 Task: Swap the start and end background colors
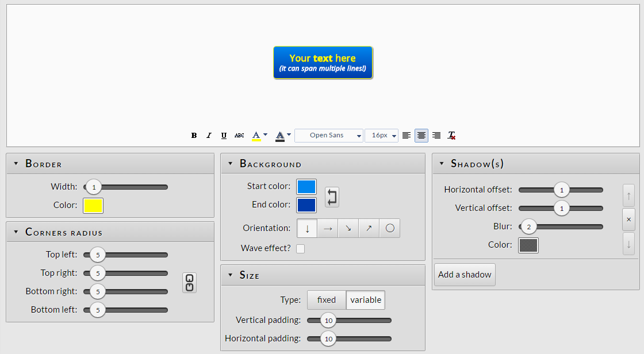click(x=332, y=197)
